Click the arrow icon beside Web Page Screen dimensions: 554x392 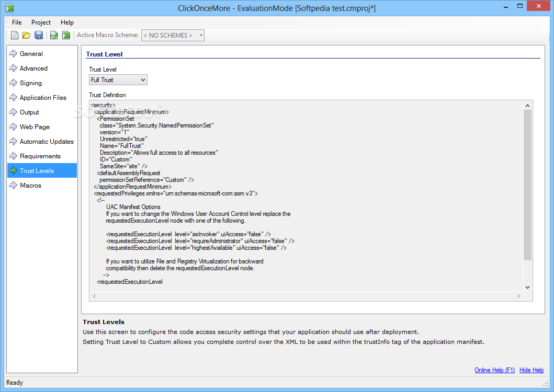(x=13, y=127)
